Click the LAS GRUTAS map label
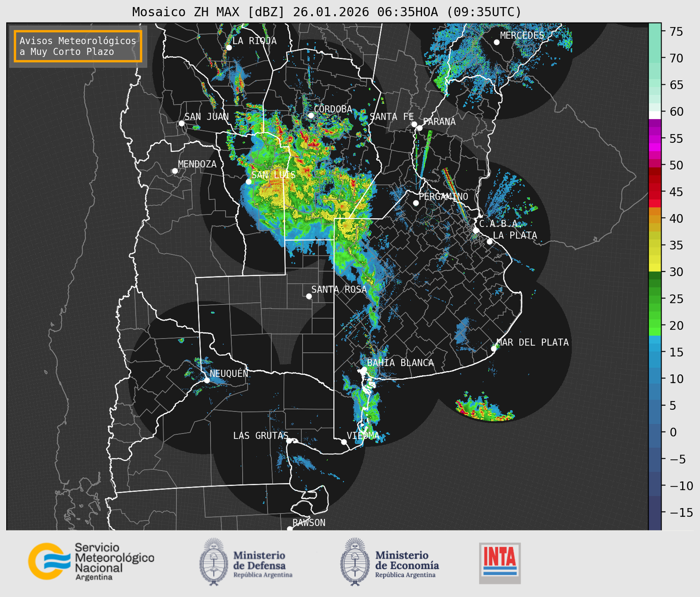The image size is (700, 597). click(x=261, y=436)
